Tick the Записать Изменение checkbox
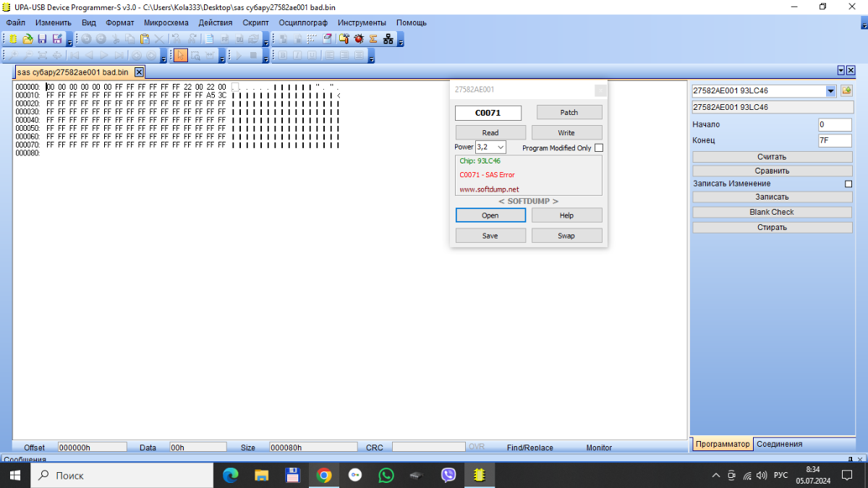This screenshot has height=488, width=868. [x=848, y=184]
